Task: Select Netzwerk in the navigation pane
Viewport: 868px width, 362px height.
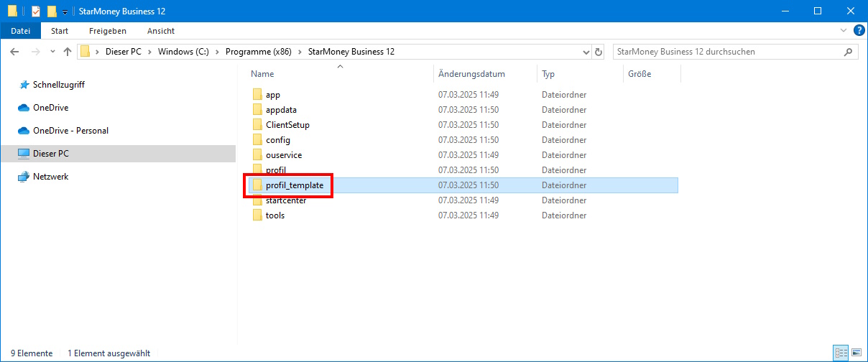Action: pos(50,177)
